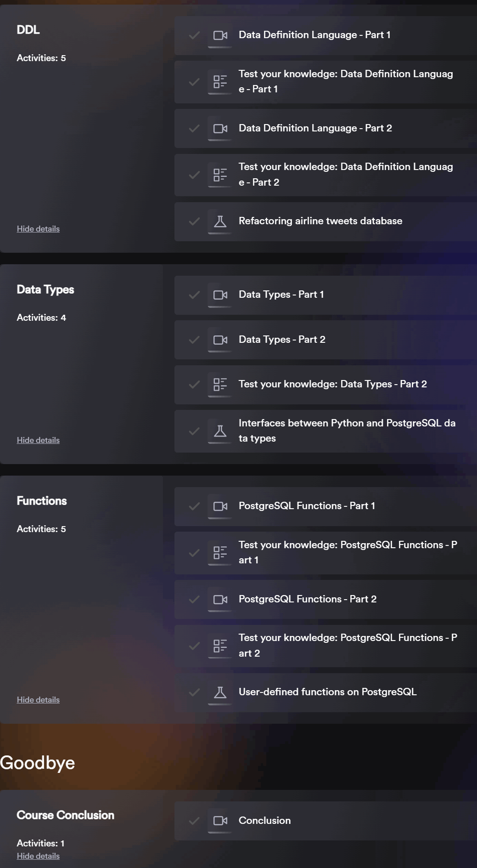
Task: Click quiz icon for PostgreSQL Functions Part 1 test
Action: (x=220, y=552)
